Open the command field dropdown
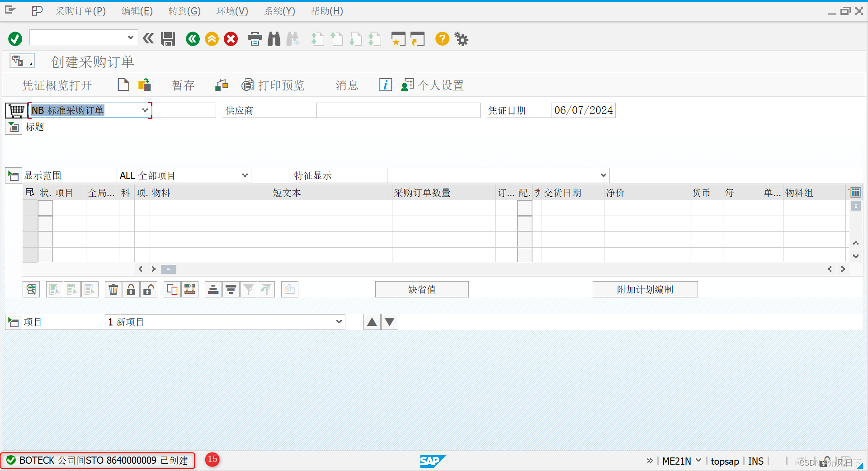The height and width of the screenshot is (471, 868). (130, 38)
